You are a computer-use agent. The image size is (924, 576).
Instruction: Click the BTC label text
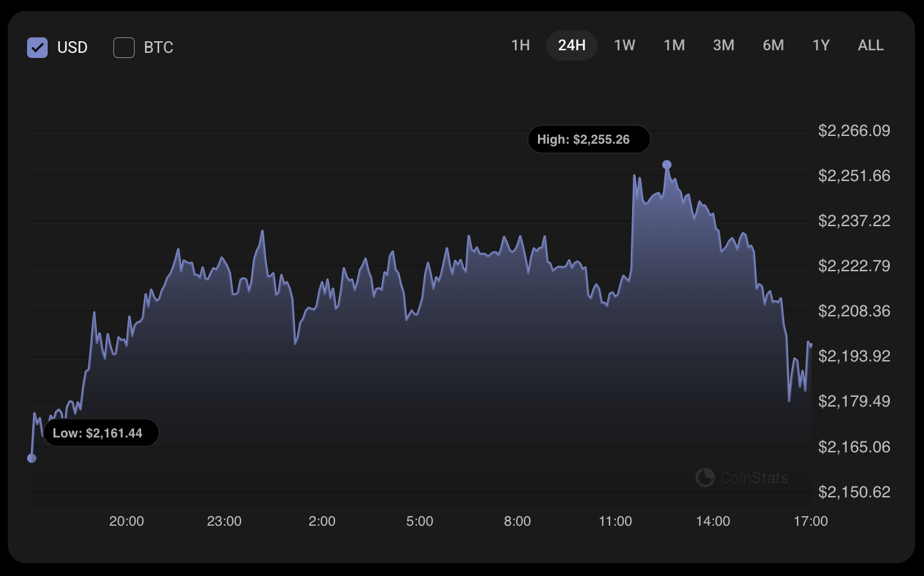[x=159, y=48]
